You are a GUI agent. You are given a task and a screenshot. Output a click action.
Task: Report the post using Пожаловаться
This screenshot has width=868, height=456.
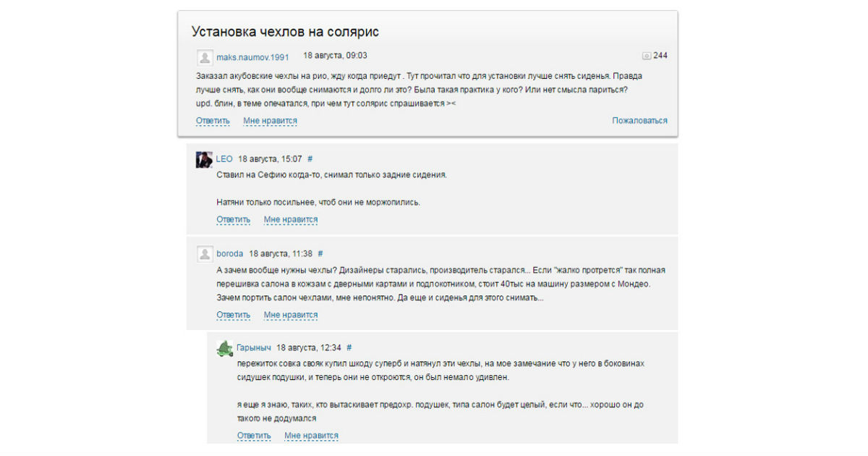(x=639, y=120)
